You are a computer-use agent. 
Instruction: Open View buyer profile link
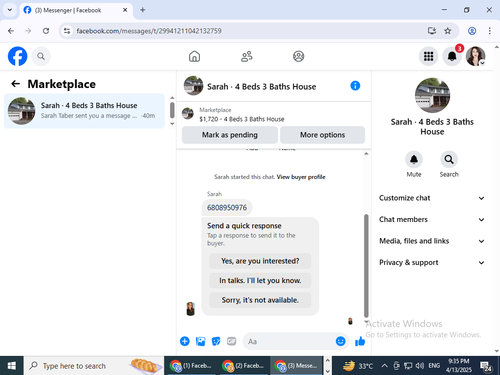301,177
